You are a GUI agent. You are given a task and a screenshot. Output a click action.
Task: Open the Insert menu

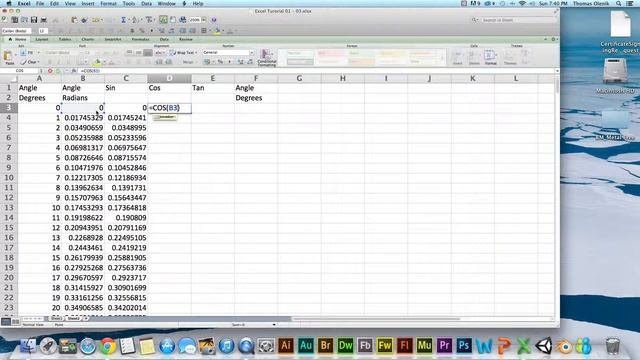pos(87,3)
